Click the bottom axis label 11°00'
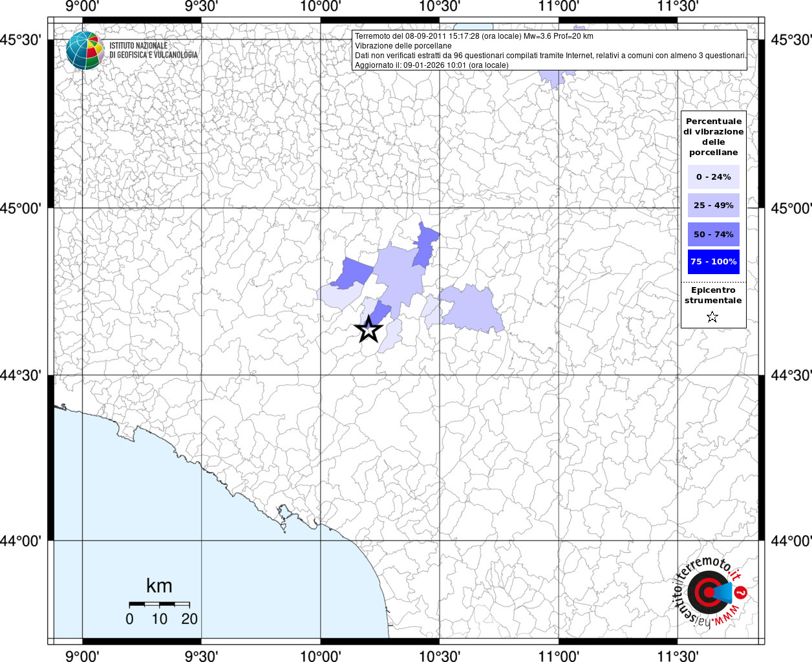The height and width of the screenshot is (662, 812). 559,656
